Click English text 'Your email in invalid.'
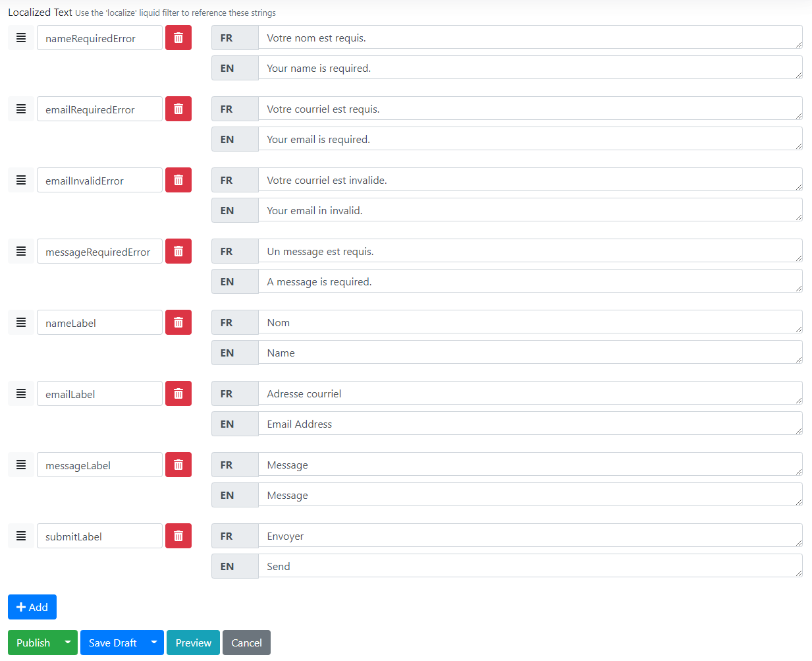 tap(530, 210)
